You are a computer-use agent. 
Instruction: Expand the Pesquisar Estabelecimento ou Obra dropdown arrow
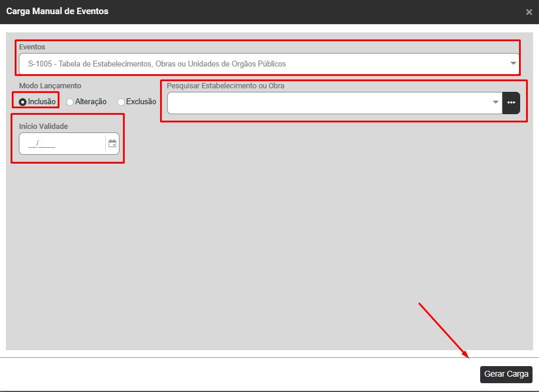click(495, 103)
